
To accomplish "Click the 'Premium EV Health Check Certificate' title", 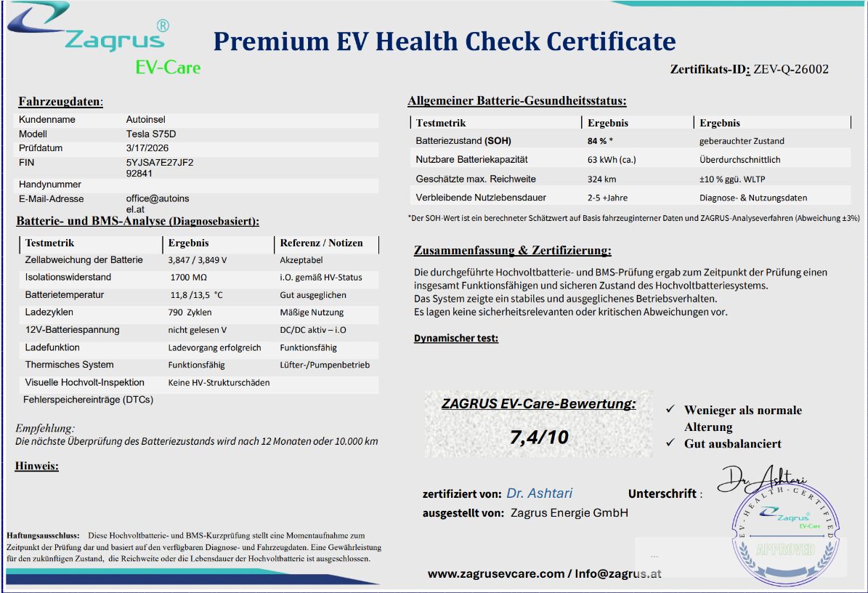I will [444, 41].
